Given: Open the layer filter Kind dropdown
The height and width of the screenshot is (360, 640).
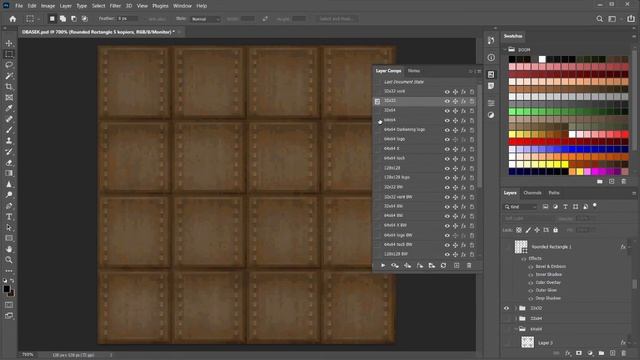Looking at the screenshot, I should pos(521,207).
